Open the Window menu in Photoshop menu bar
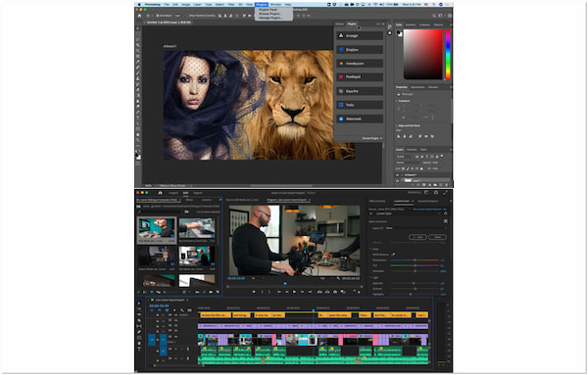 pos(275,5)
